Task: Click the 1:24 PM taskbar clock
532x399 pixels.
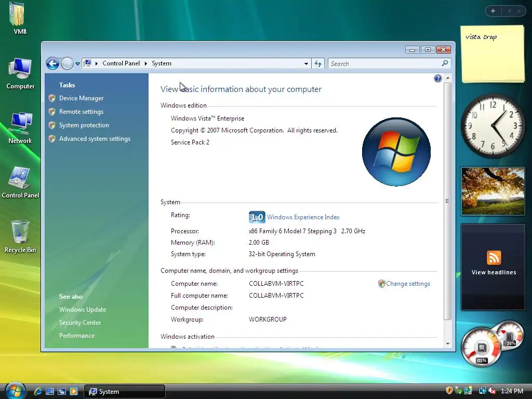Action: 512,391
